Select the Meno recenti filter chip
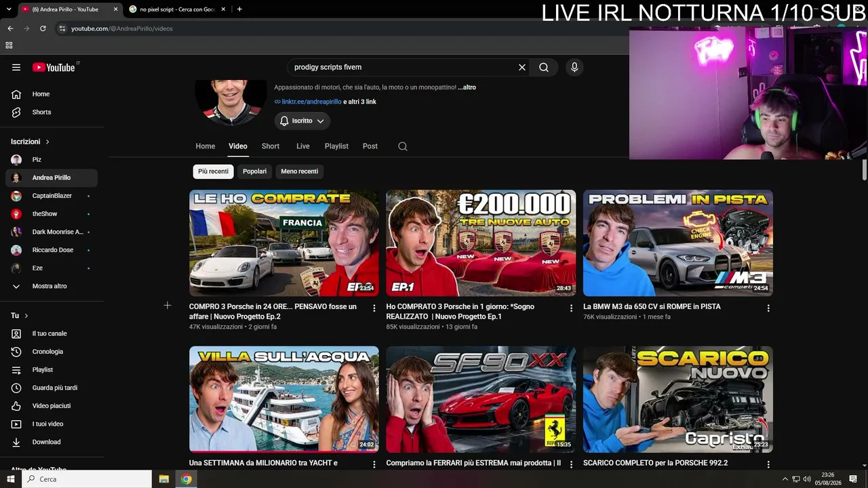This screenshot has width=868, height=488. coord(300,171)
